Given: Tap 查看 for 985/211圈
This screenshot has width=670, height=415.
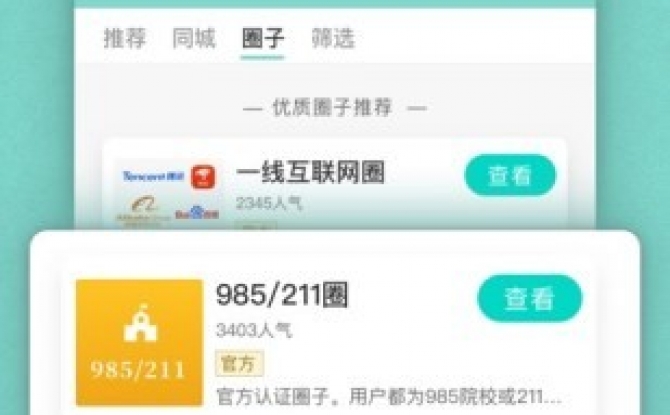Looking at the screenshot, I should pos(529,298).
